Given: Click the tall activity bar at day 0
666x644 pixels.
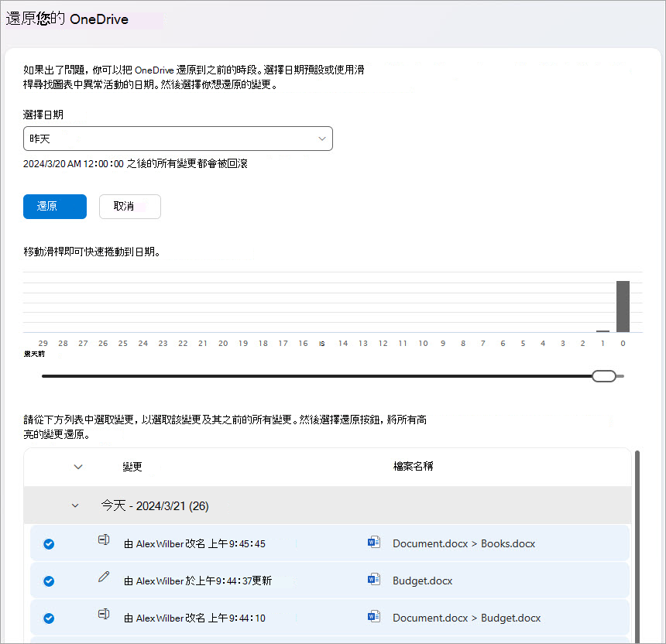Looking at the screenshot, I should [623, 306].
